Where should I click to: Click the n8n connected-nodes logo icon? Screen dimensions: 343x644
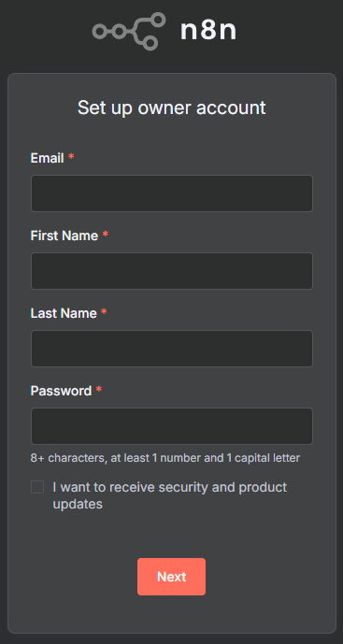(129, 31)
